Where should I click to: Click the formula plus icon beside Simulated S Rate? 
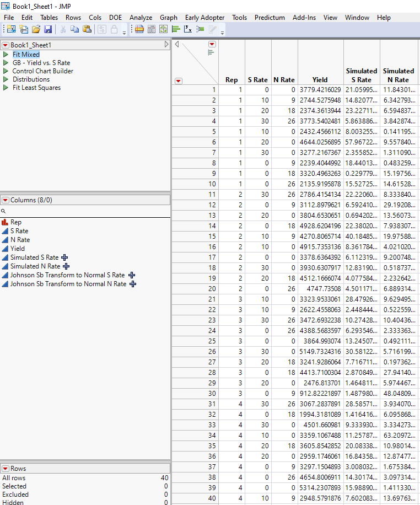click(x=64, y=257)
